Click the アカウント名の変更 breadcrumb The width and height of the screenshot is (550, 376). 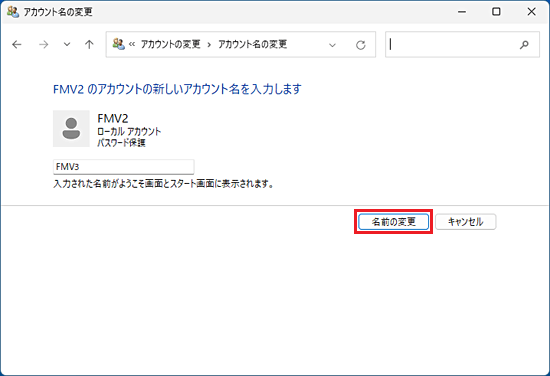[x=253, y=44]
